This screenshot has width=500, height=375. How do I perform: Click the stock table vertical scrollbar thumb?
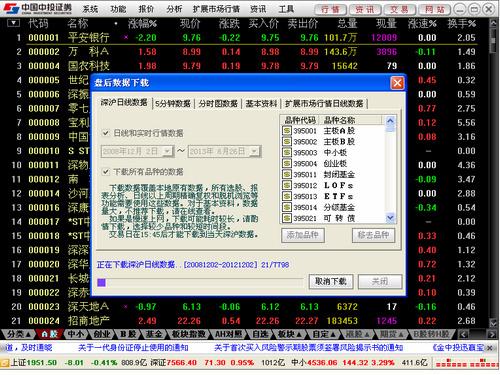493,40
